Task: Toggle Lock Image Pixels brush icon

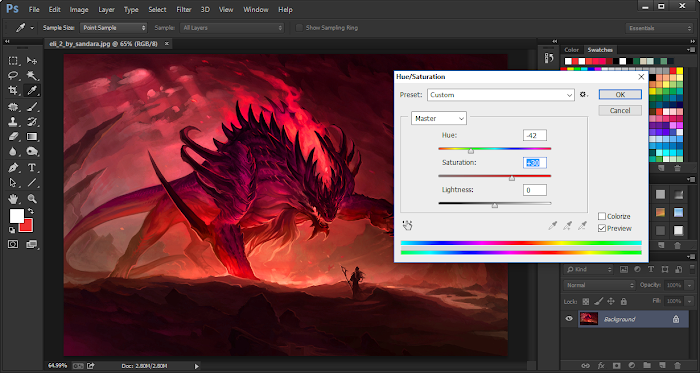Action: (599, 302)
